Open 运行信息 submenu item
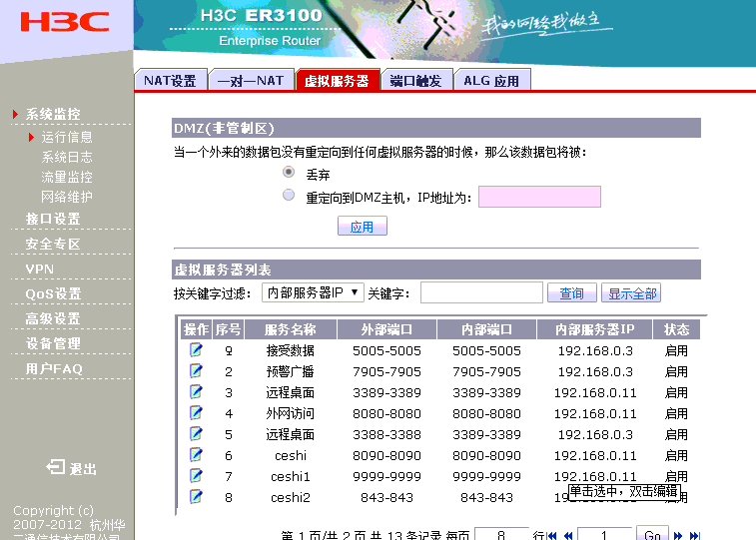The height and width of the screenshot is (540, 756). click(67, 138)
